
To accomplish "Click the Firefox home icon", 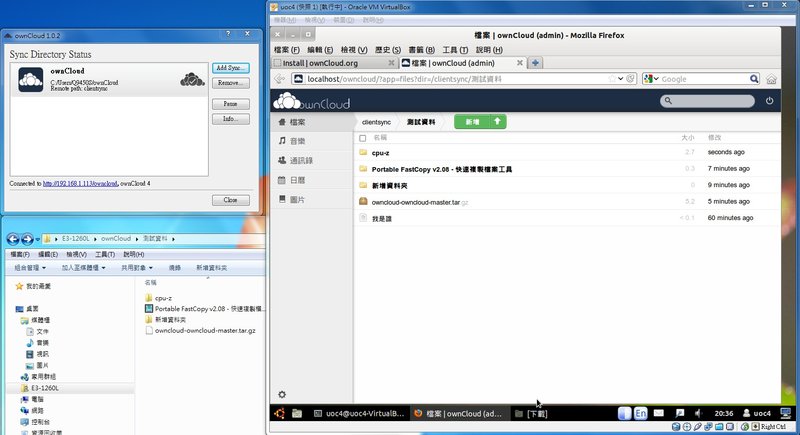I will (x=771, y=79).
